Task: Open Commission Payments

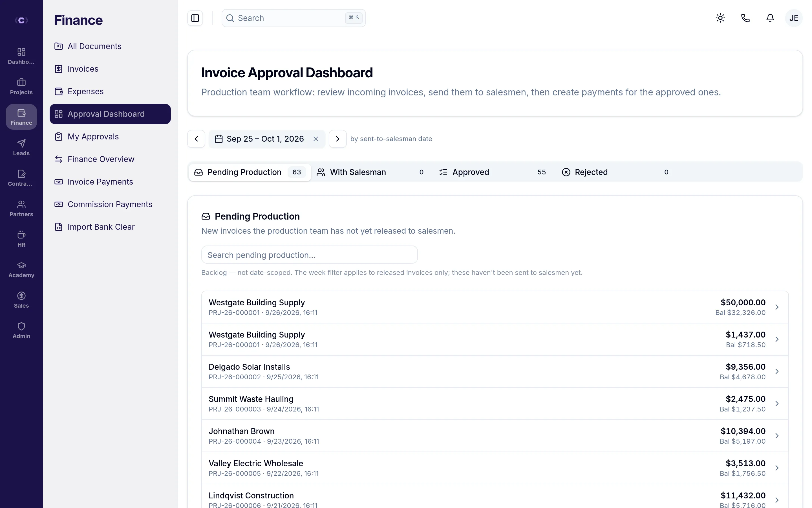Action: click(x=110, y=204)
